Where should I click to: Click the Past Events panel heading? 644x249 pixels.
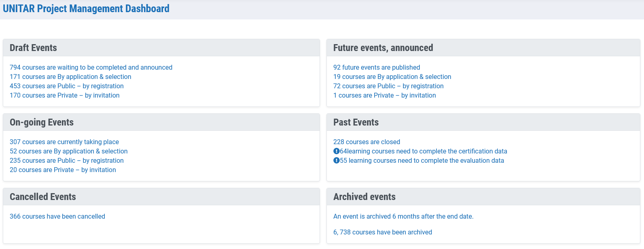click(356, 122)
